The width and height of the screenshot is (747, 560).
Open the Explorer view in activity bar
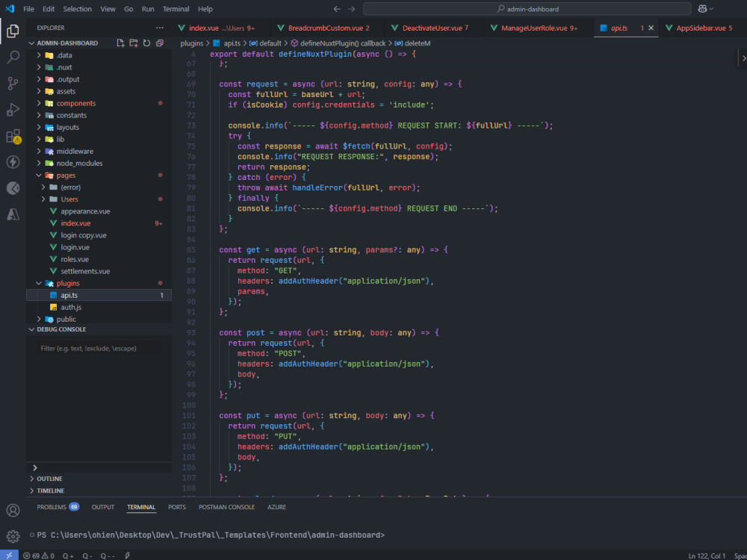[x=13, y=31]
